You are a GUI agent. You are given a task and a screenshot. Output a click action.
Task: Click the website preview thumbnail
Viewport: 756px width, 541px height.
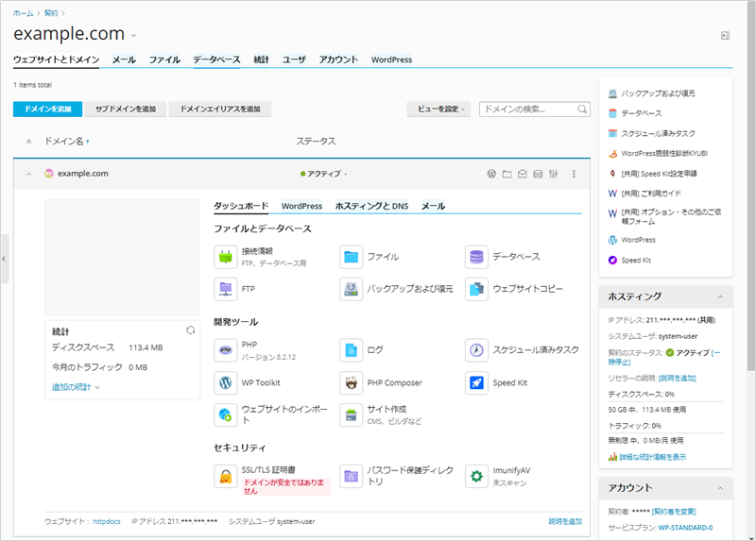[x=123, y=257]
